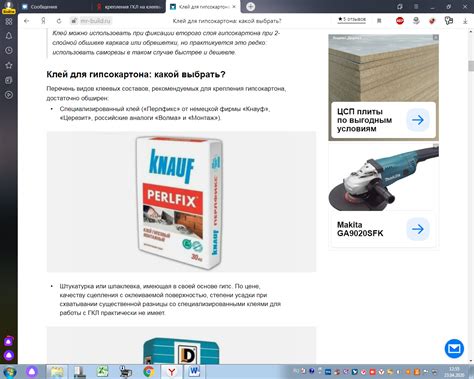Open notifications bell in the sidebar
This screenshot has height=379, width=474.
9,36
